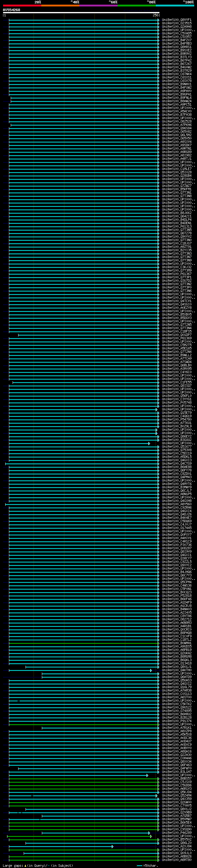Click hit UniRef100_A8Y560
This screenshot has width=197, height=868.
[x=176, y=504]
